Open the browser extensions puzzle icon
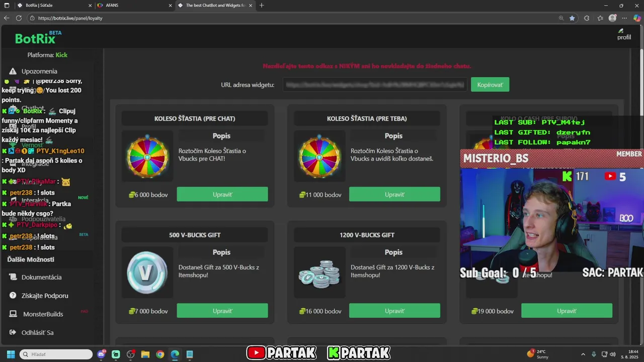This screenshot has width=644, height=362. coord(586,18)
